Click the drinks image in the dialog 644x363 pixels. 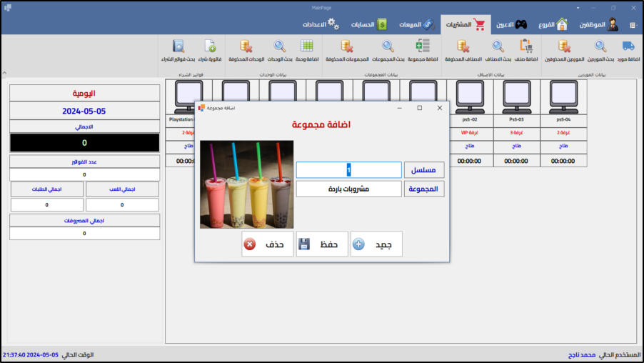[x=246, y=184]
